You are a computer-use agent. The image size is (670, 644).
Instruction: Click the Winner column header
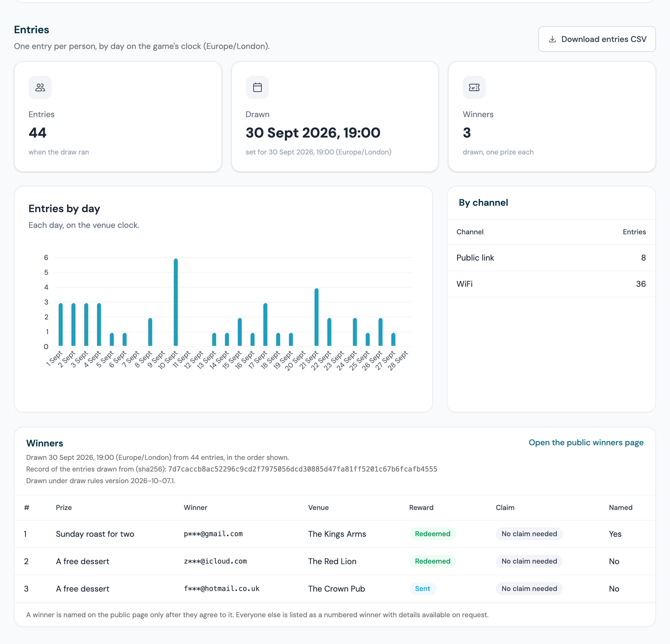[x=195, y=508]
